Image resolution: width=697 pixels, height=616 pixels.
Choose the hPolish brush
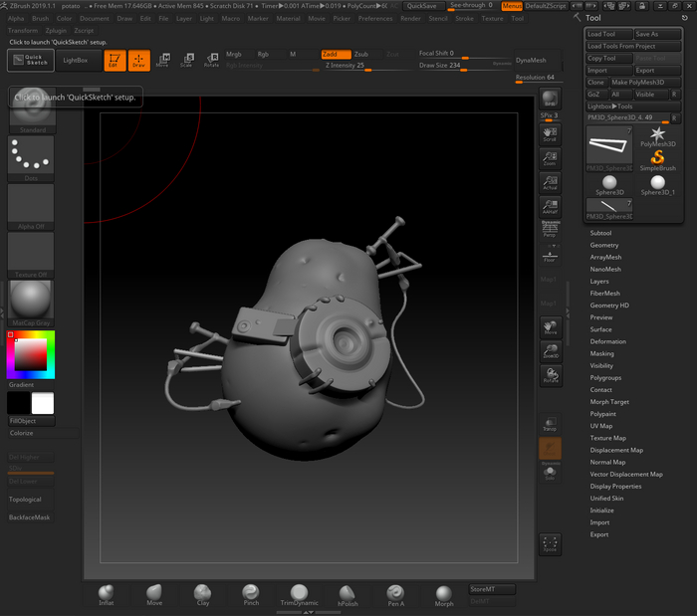pyautogui.click(x=347, y=594)
